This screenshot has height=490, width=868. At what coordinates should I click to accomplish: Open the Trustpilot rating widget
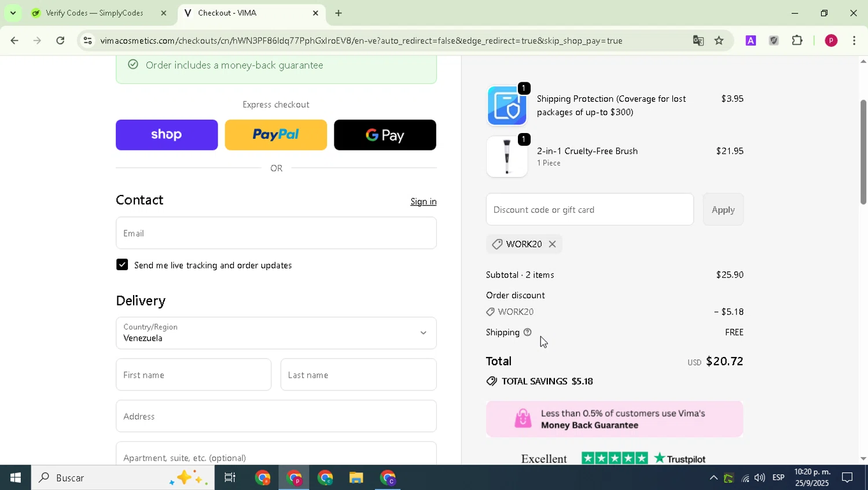point(613,458)
